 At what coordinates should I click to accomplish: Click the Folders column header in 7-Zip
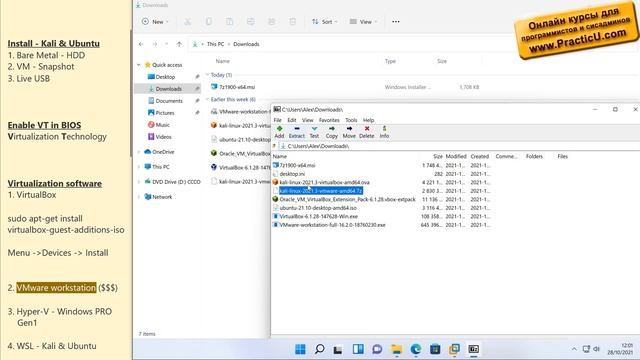click(x=534, y=156)
